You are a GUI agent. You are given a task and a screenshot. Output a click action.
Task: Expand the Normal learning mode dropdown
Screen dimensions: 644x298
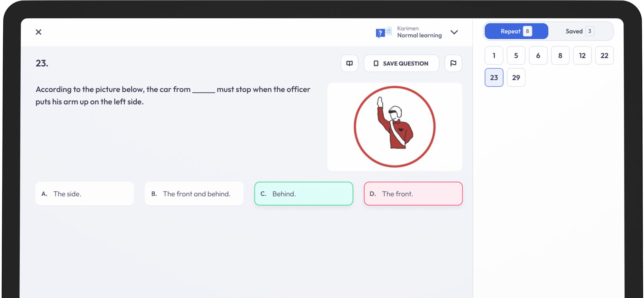(x=454, y=32)
